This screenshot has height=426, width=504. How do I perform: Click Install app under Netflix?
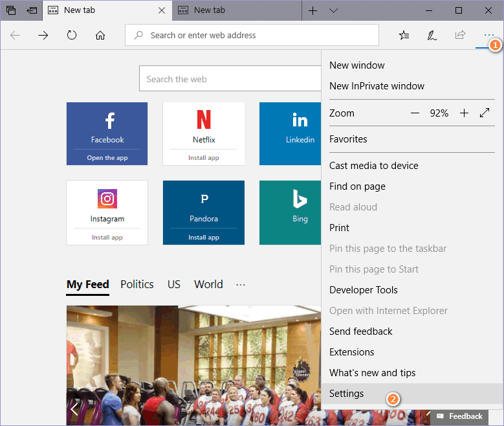point(203,158)
